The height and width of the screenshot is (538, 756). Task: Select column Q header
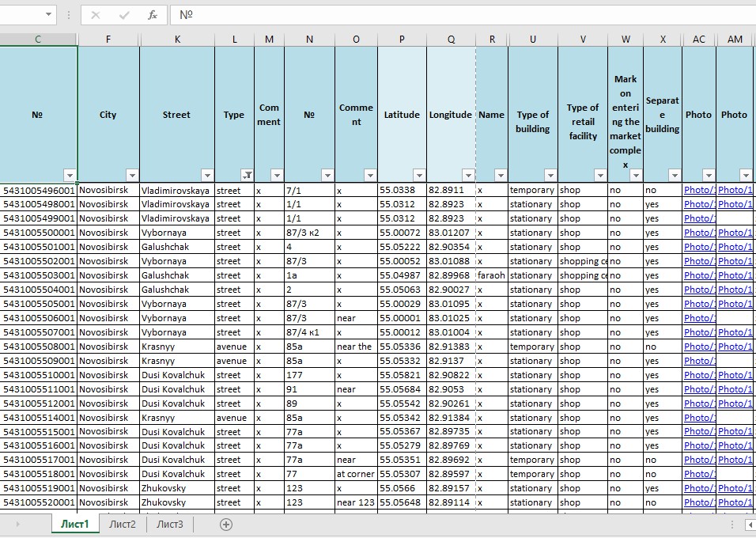(x=451, y=40)
